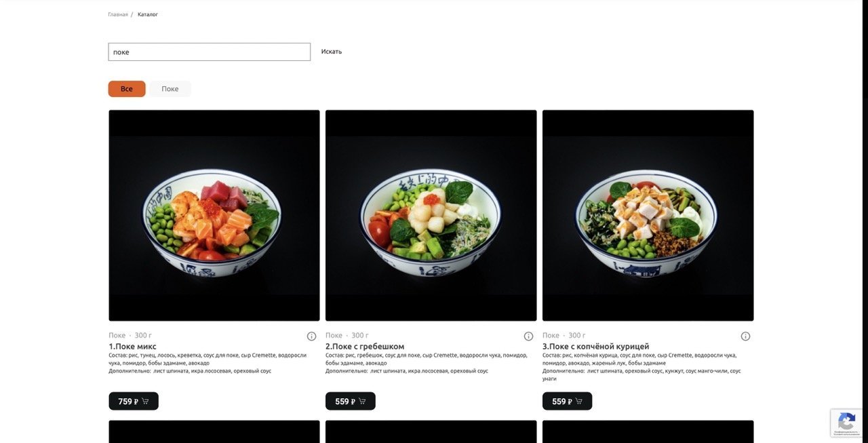Viewport: 868px width, 443px height.
Task: Go to Главная breadcrumb link
Action: point(118,14)
